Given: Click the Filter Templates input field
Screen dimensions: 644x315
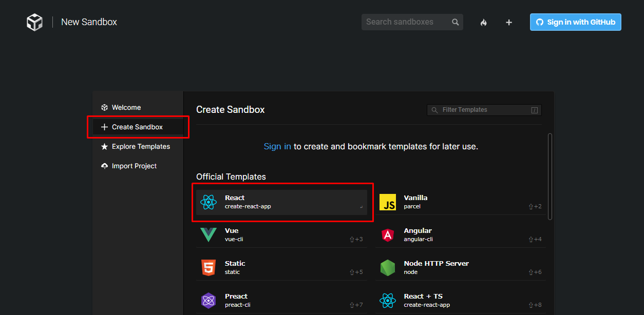Looking at the screenshot, I should click(483, 109).
